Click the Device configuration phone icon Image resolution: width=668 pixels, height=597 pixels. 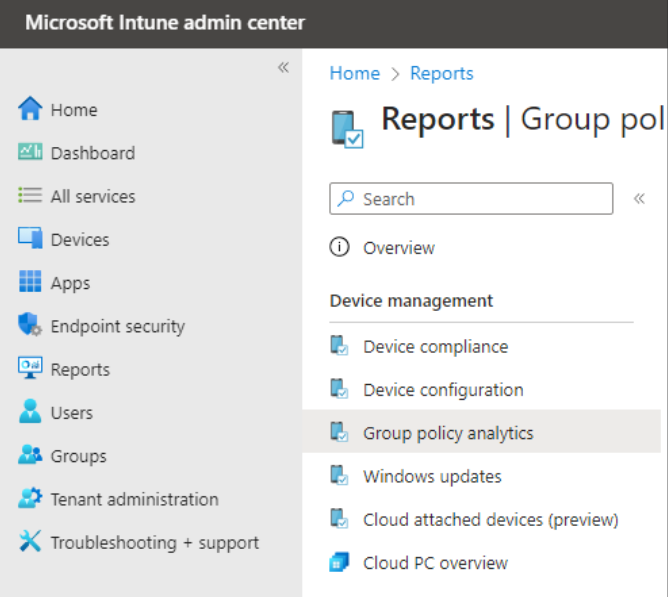click(x=339, y=389)
